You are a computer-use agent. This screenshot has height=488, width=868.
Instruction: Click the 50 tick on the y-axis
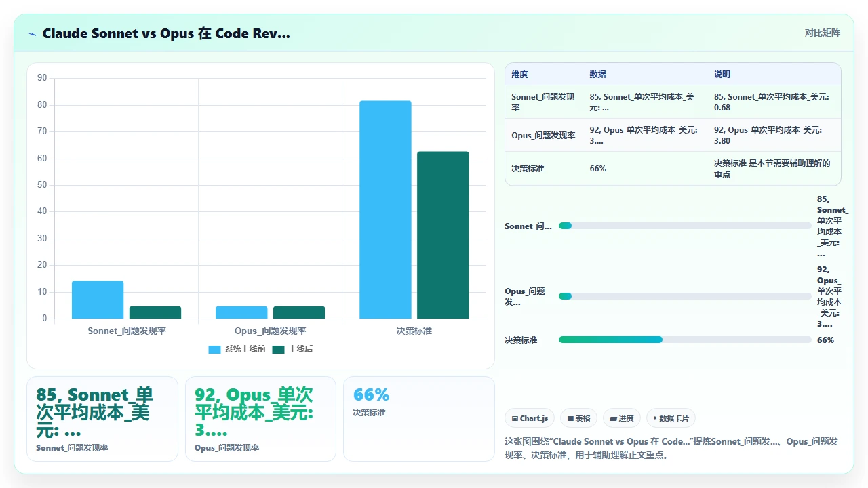[x=42, y=185]
